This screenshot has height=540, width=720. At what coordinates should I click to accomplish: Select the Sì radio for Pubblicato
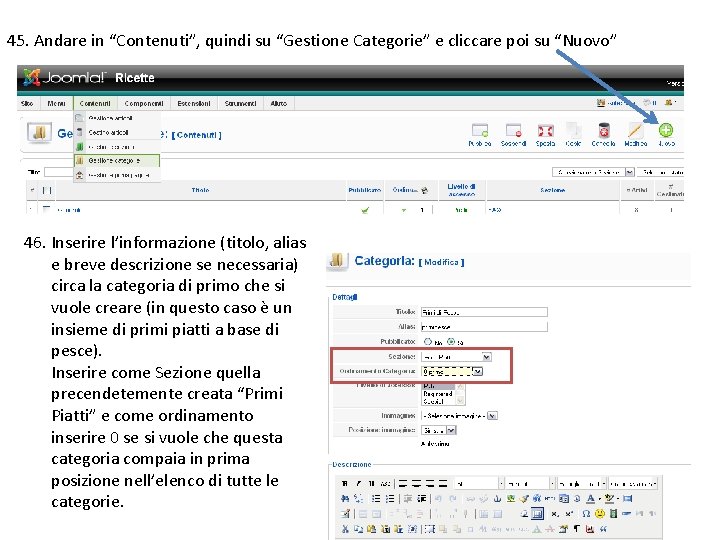coord(451,342)
